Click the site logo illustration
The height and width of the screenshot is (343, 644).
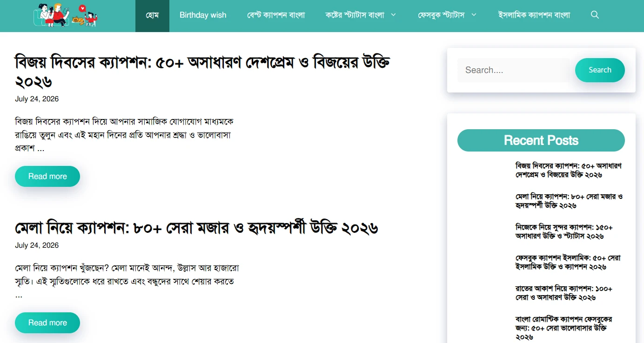[66, 15]
